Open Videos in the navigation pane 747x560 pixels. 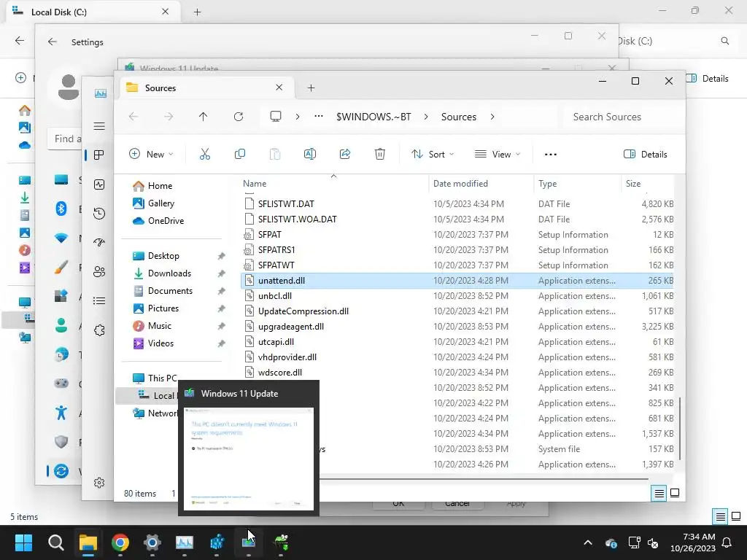tap(160, 343)
